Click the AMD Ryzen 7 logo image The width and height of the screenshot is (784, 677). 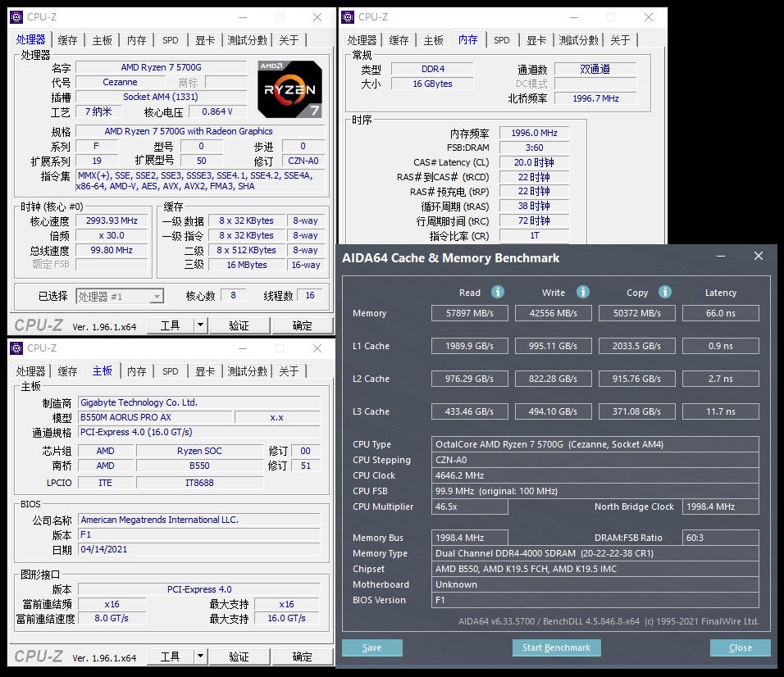point(289,89)
